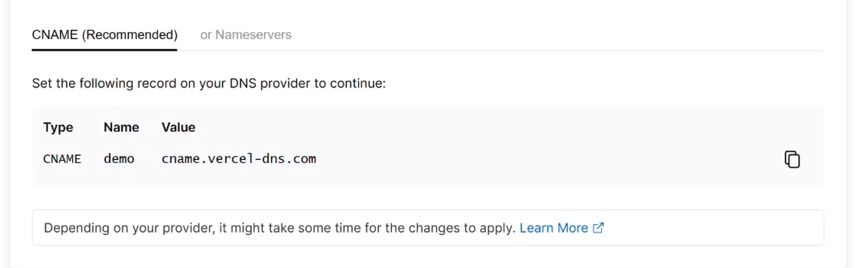The height and width of the screenshot is (268, 868).
Task: Click the divider line right of the Nameservers tab
Action: point(516,51)
